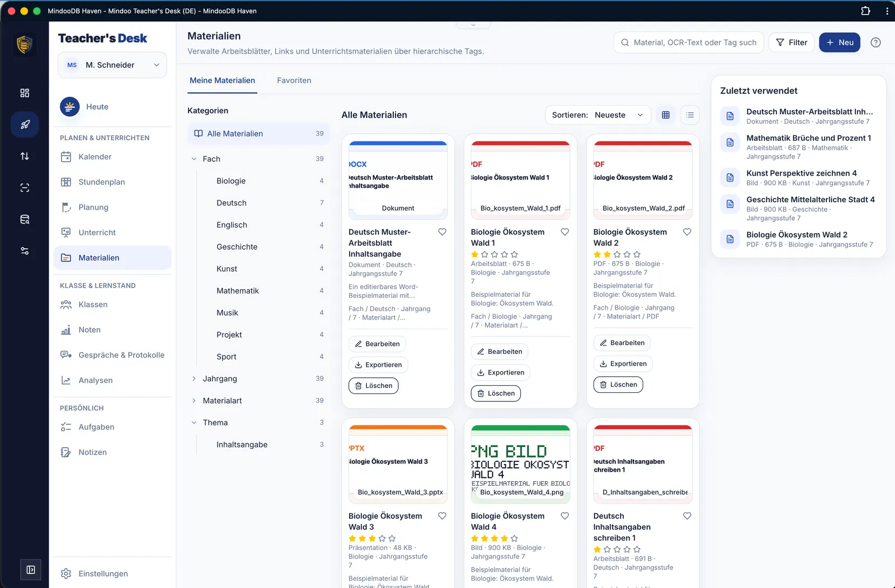Viewport: 895px width, 588px height.
Task: Open the Sortieren Neueste dropdown
Action: tap(598, 115)
